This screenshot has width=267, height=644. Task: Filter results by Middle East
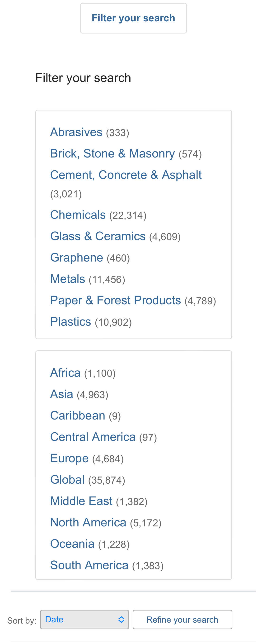(81, 501)
